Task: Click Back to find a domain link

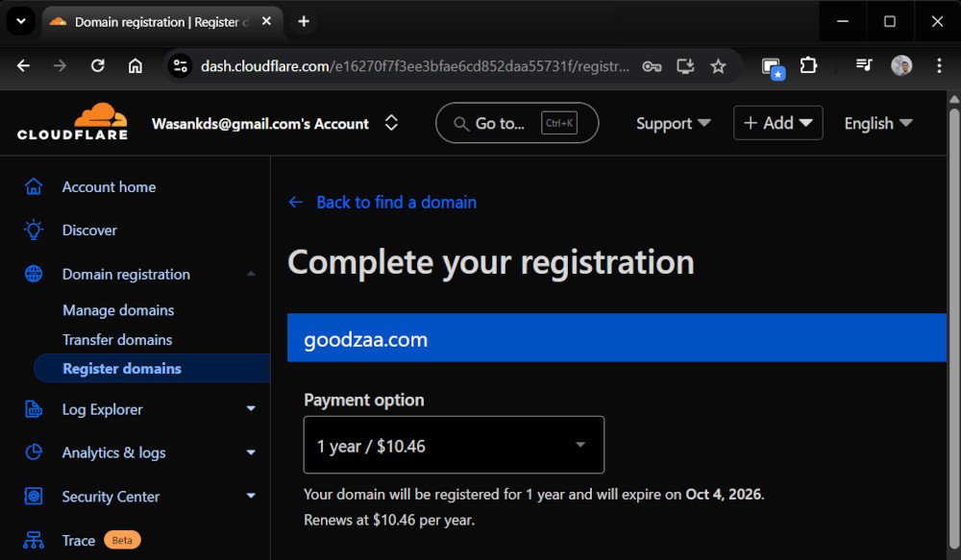Action: 395,203
